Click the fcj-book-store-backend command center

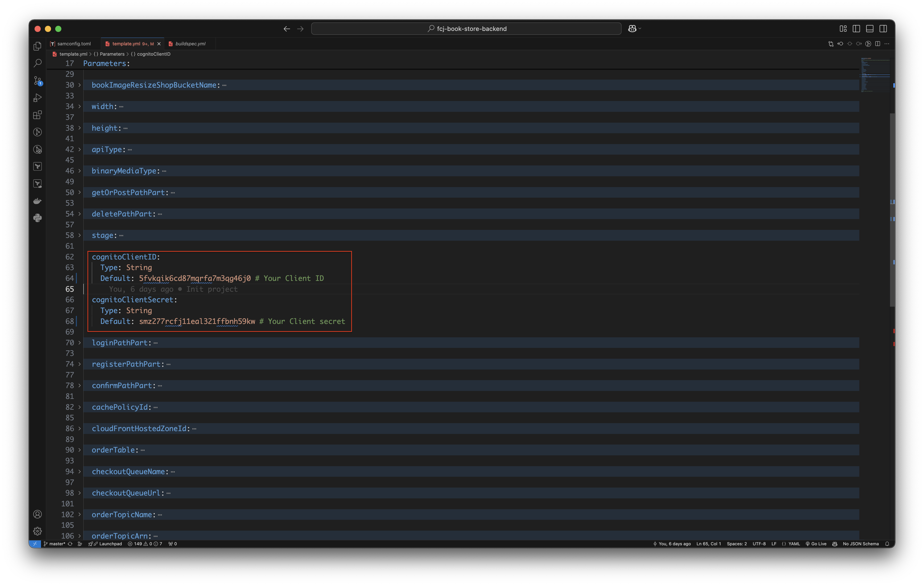466,29
